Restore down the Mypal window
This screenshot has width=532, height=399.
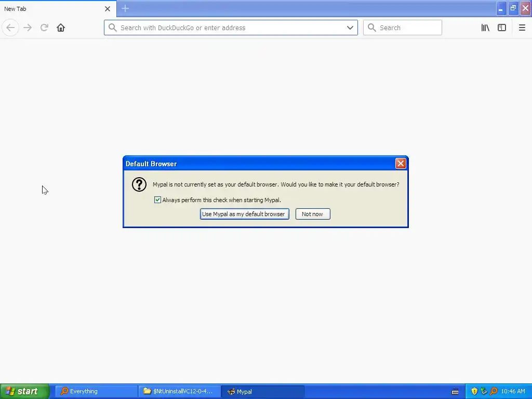[x=513, y=8]
